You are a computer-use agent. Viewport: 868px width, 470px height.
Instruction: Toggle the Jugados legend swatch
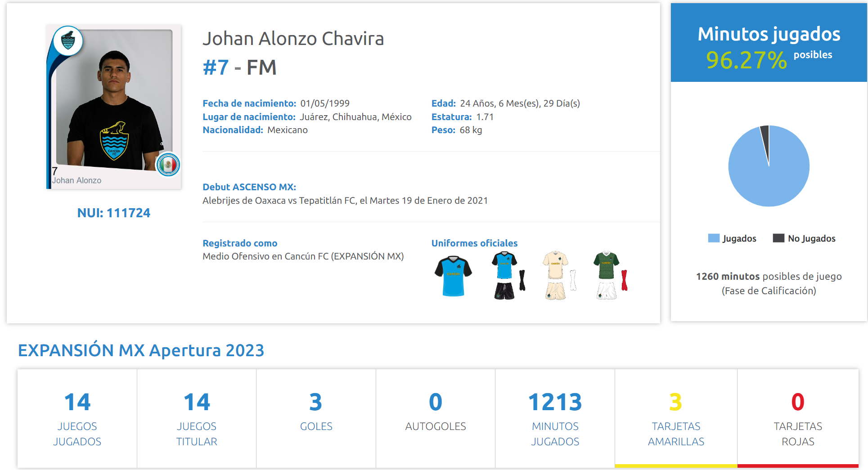click(714, 238)
